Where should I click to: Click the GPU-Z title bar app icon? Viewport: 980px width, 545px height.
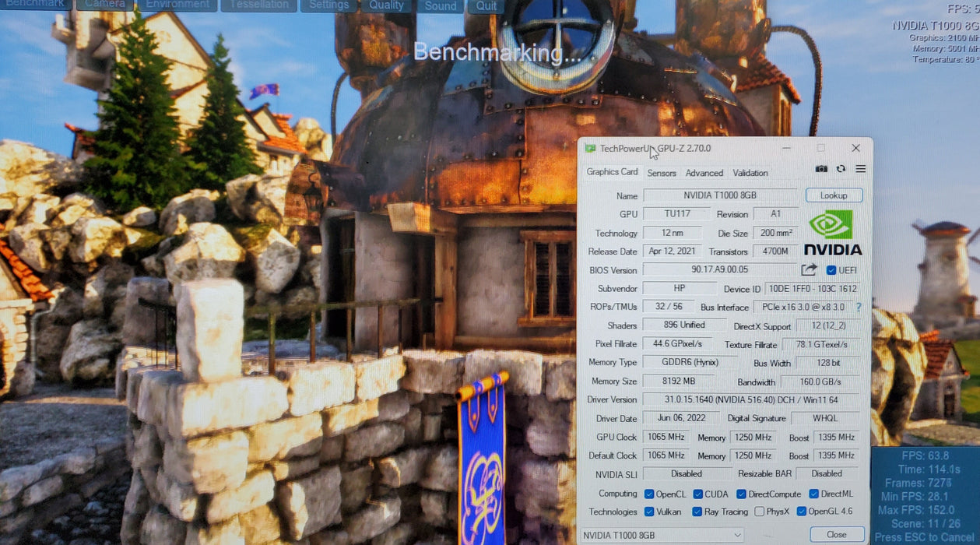(590, 148)
